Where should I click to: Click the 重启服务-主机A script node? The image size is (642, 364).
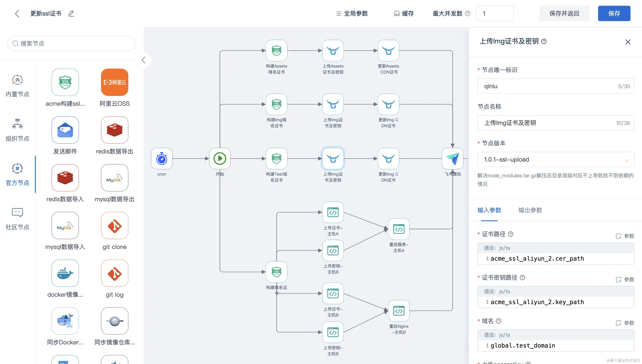pyautogui.click(x=399, y=229)
